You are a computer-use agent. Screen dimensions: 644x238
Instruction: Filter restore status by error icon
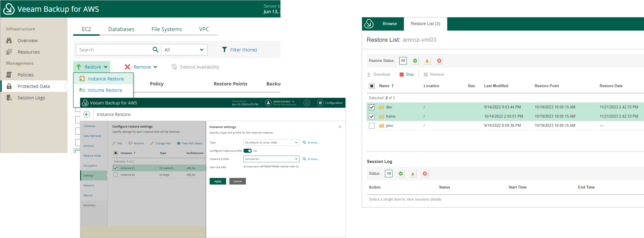pos(439,61)
